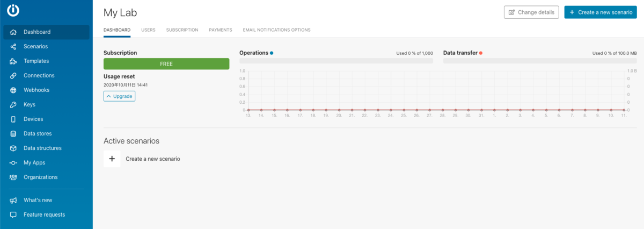The height and width of the screenshot is (229, 644).
Task: Go to Templates in the sidebar
Action: pyautogui.click(x=46, y=61)
